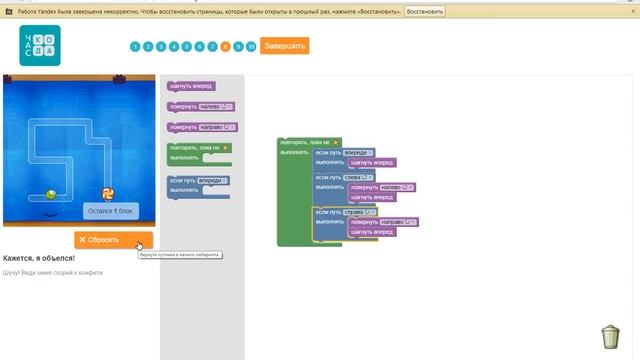640x360 pixels.
Task: Click the Завершить button
Action: pos(284,46)
